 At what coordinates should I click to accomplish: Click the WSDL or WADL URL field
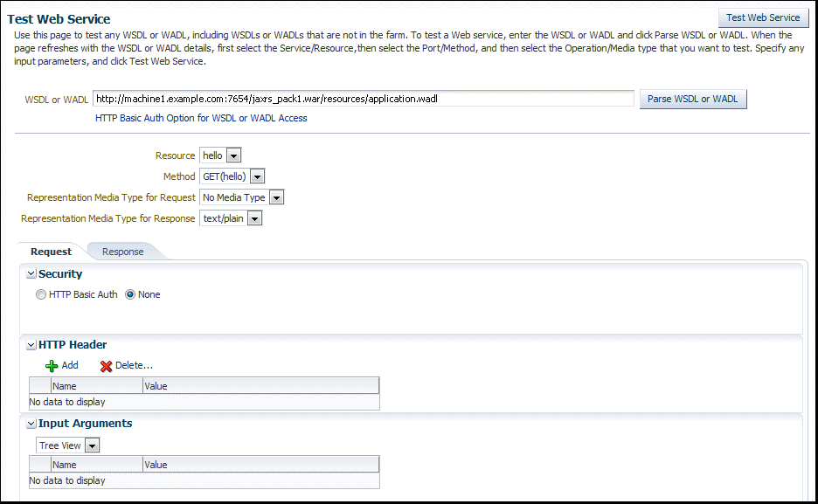pos(363,99)
